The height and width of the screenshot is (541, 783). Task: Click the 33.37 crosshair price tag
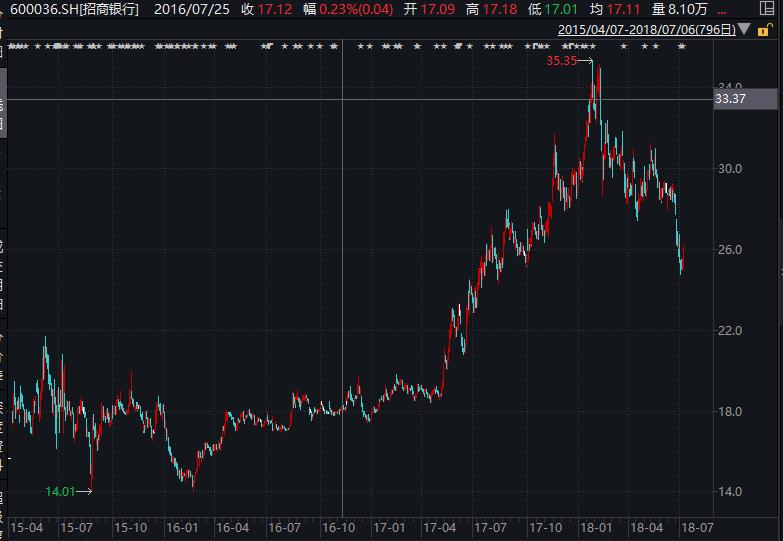point(731,99)
